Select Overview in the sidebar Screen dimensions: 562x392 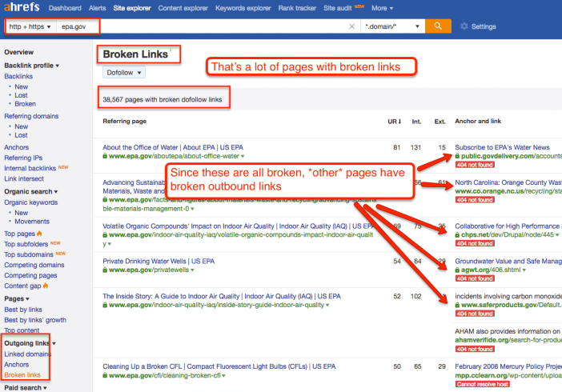click(x=18, y=52)
